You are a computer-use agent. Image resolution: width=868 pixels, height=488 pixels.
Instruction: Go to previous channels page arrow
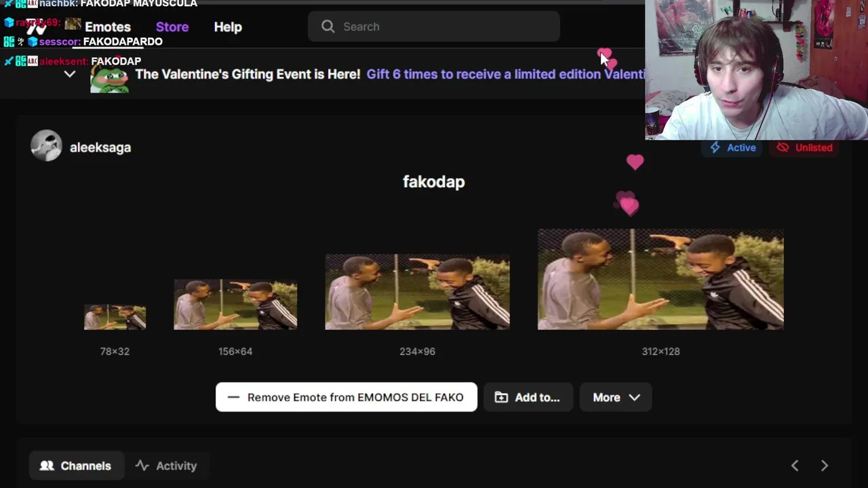795,466
